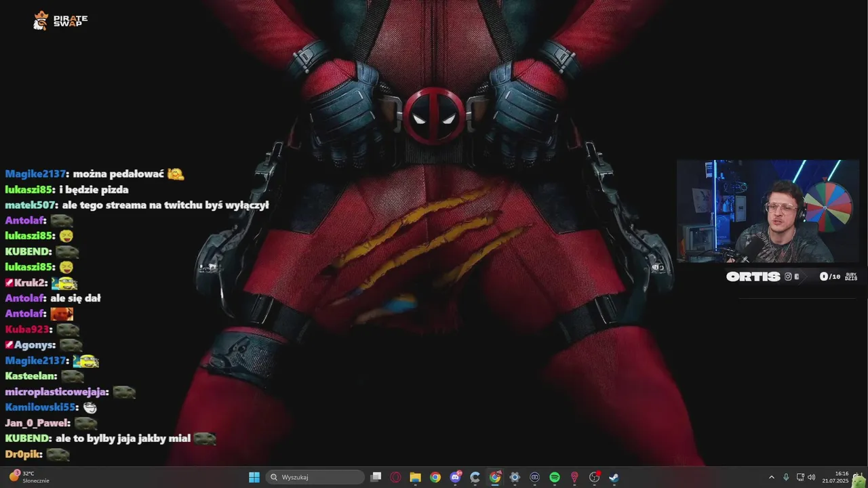Viewport: 868px width, 488px height.
Task: Click username Kasteelan in chat
Action: tap(31, 376)
